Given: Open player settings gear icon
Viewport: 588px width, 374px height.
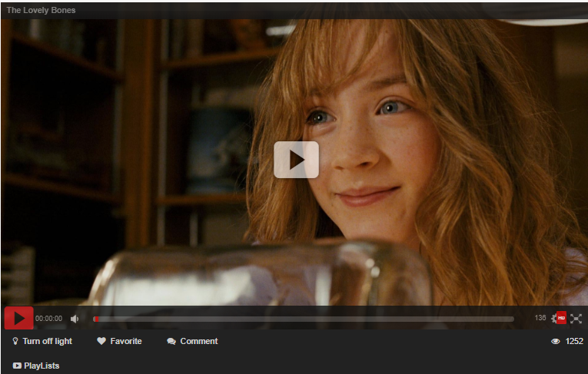Looking at the screenshot, I should pos(554,319).
